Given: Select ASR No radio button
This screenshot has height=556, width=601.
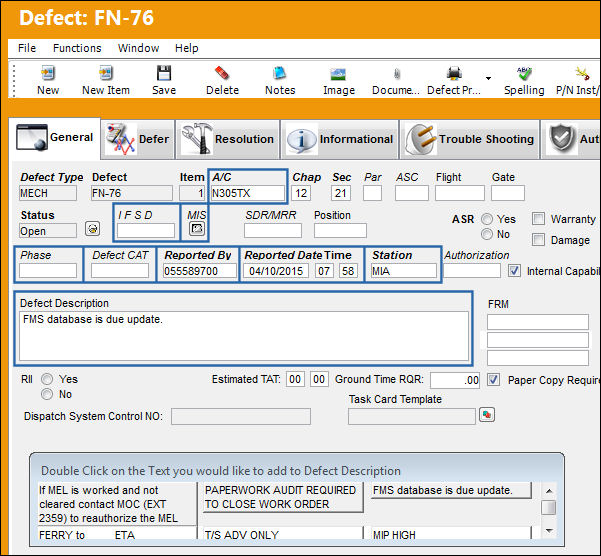Looking at the screenshot, I should [487, 234].
